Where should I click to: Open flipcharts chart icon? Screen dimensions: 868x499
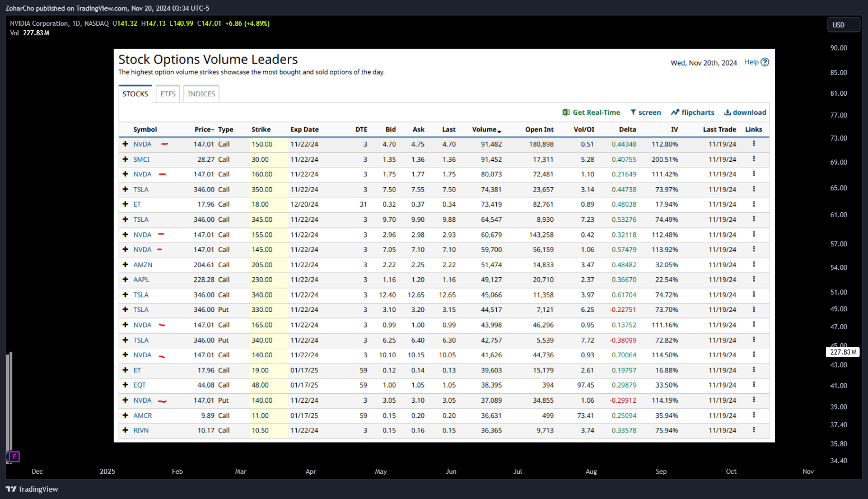[x=675, y=113]
